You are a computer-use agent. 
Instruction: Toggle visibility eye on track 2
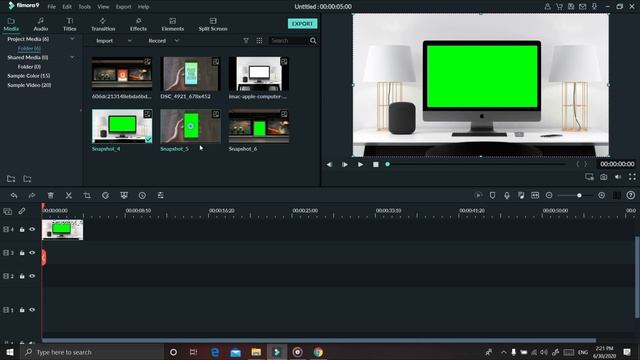32,276
